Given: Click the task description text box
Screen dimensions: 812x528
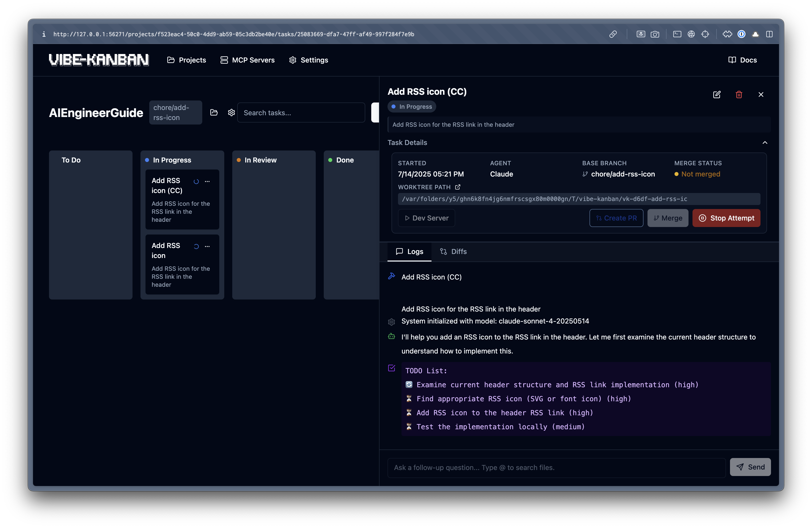Looking at the screenshot, I should (579, 124).
